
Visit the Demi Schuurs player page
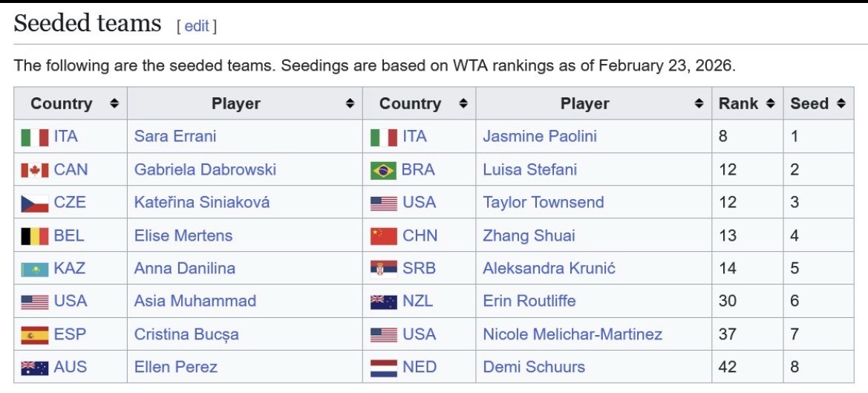click(x=534, y=367)
